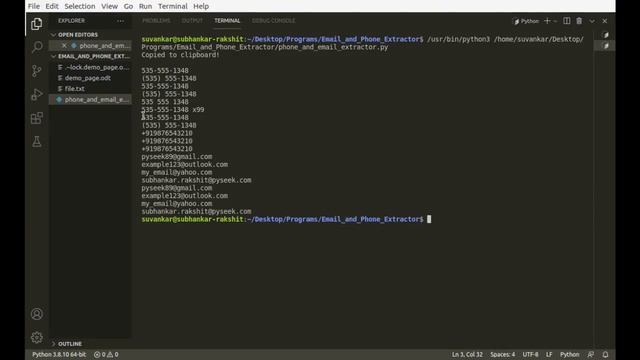Click the feedback icon in status bar
The width and height of the screenshot is (640, 360).
pos(591,354)
